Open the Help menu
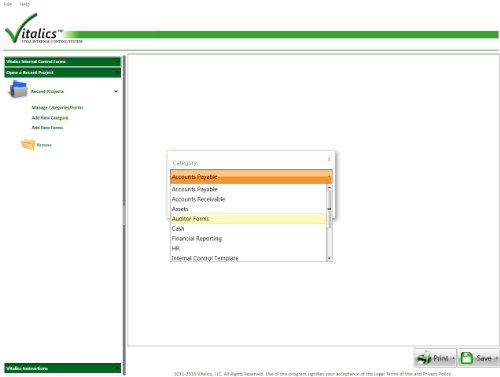The width and height of the screenshot is (500, 377). pos(24,4)
